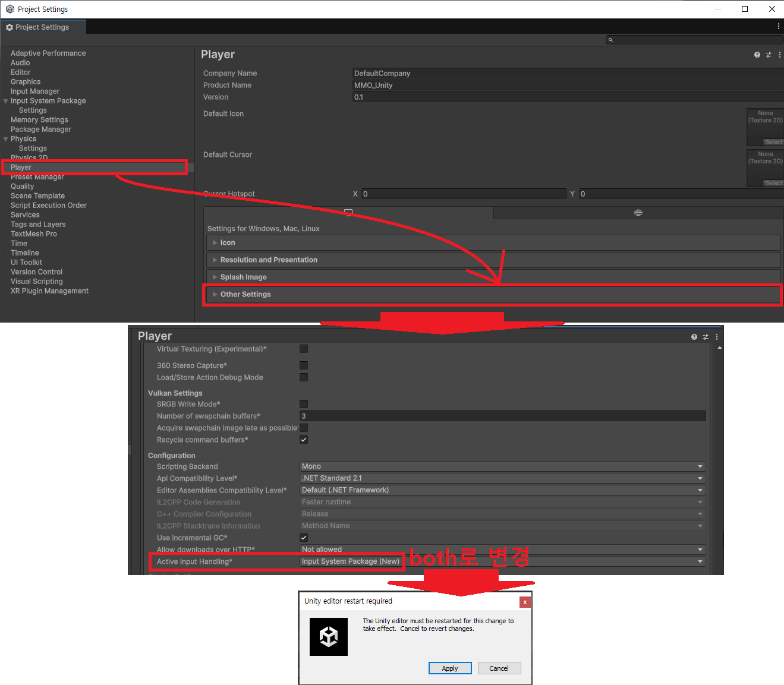Open the Project Settings window kebab menu

click(778, 27)
